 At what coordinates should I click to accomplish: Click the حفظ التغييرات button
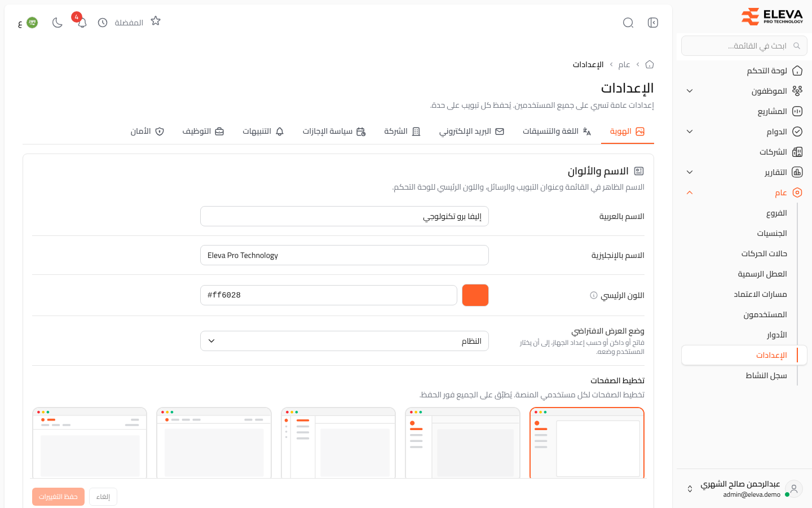(58, 497)
